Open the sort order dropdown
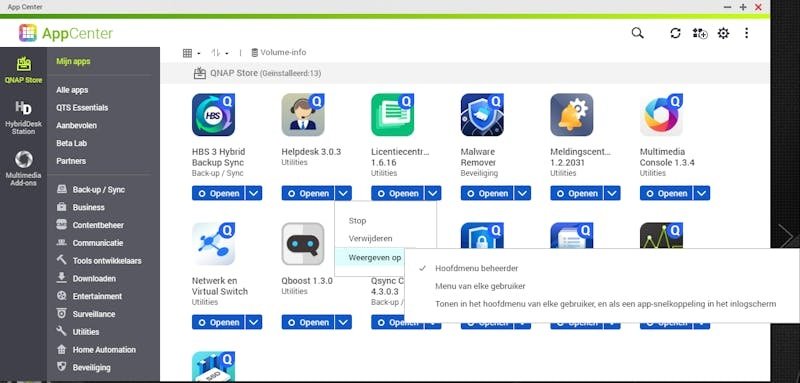800x383 pixels. [x=220, y=53]
